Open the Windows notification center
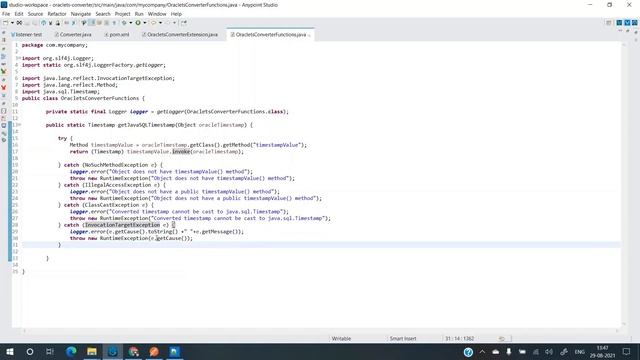640x360 pixels. pos(627,351)
